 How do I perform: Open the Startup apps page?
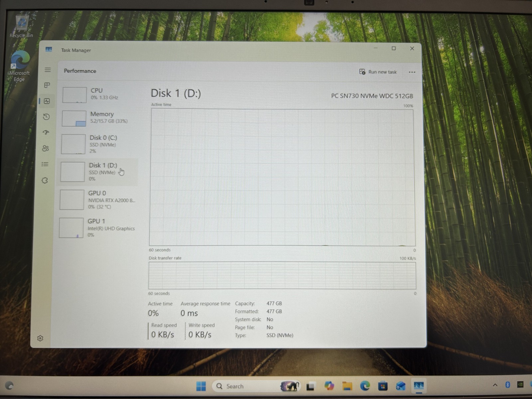[x=46, y=132]
